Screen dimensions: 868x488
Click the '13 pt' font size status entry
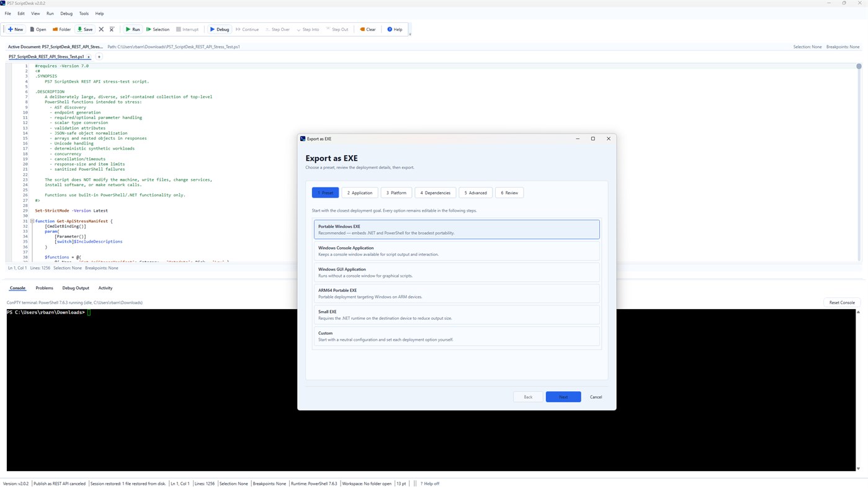click(401, 484)
